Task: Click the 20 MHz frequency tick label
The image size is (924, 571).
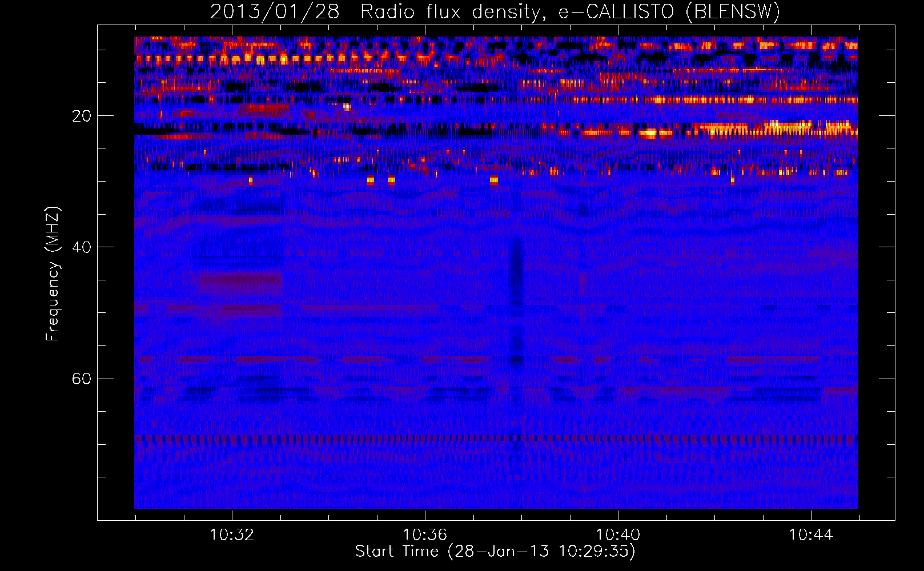Action: pos(81,116)
